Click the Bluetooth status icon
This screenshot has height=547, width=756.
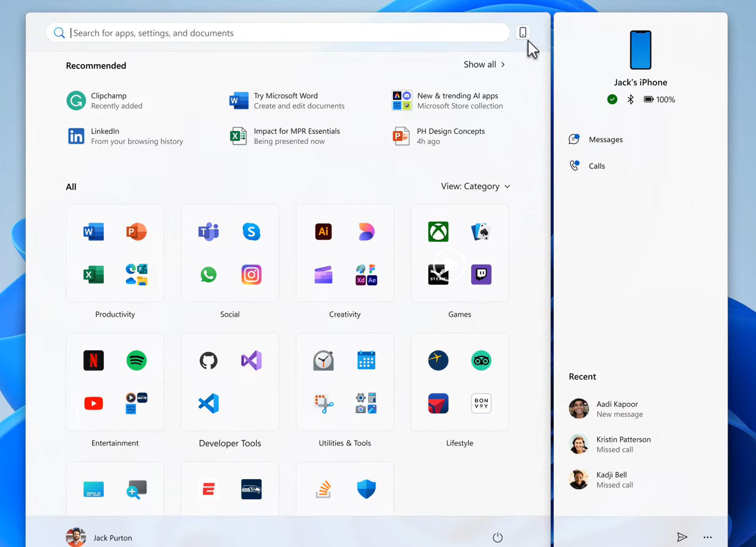(630, 99)
